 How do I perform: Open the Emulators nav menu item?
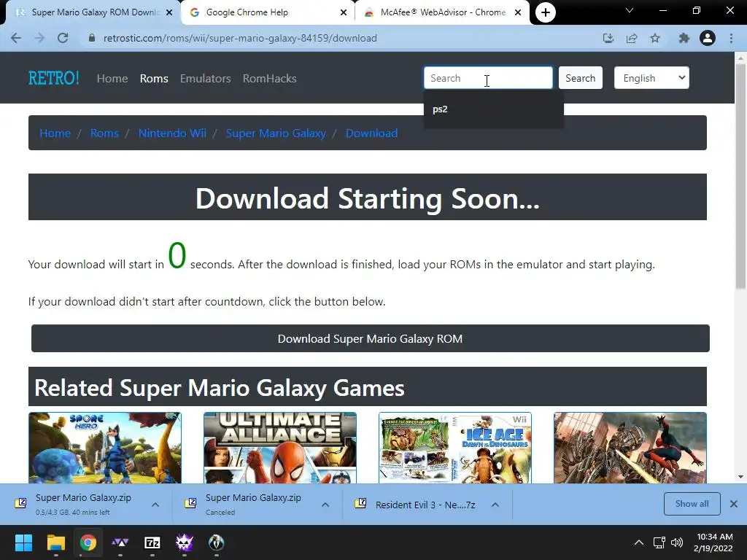click(x=205, y=79)
